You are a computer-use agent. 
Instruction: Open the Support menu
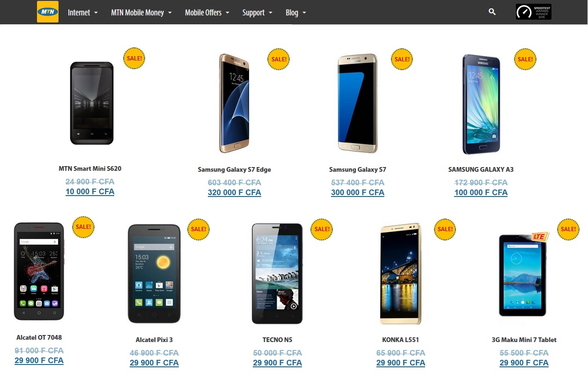click(x=257, y=13)
